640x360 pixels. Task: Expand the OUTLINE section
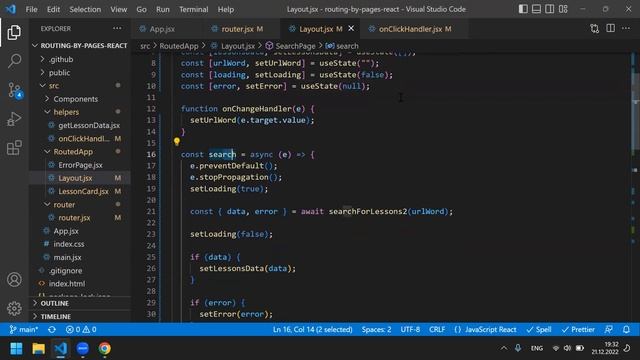click(x=80, y=303)
